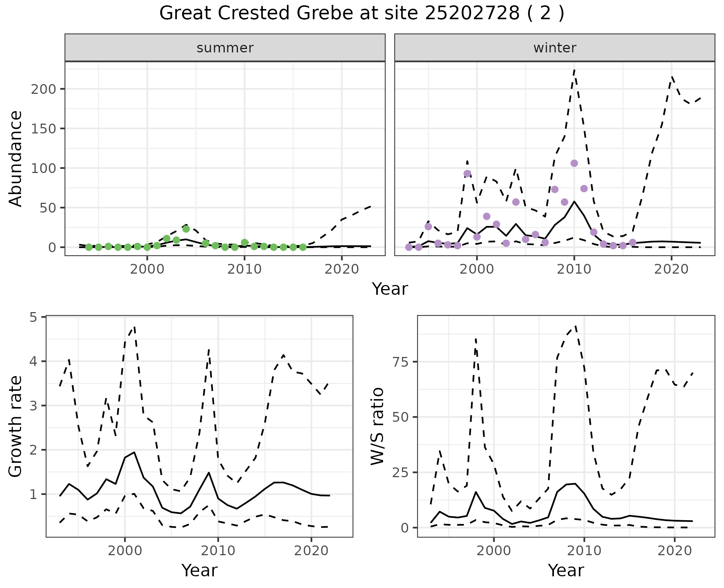The width and height of the screenshot is (724, 588).
Task: Click the highest green point in summer panel
Action: (x=186, y=229)
